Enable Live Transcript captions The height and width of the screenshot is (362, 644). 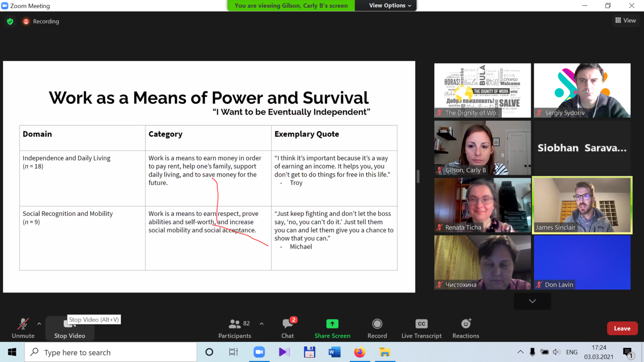[421, 328]
